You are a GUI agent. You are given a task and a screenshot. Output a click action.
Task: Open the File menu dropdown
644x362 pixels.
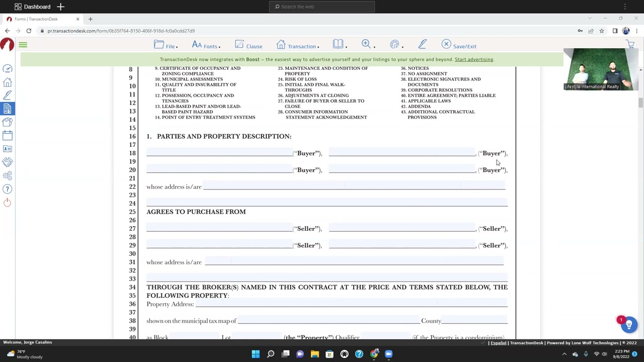[x=167, y=45]
